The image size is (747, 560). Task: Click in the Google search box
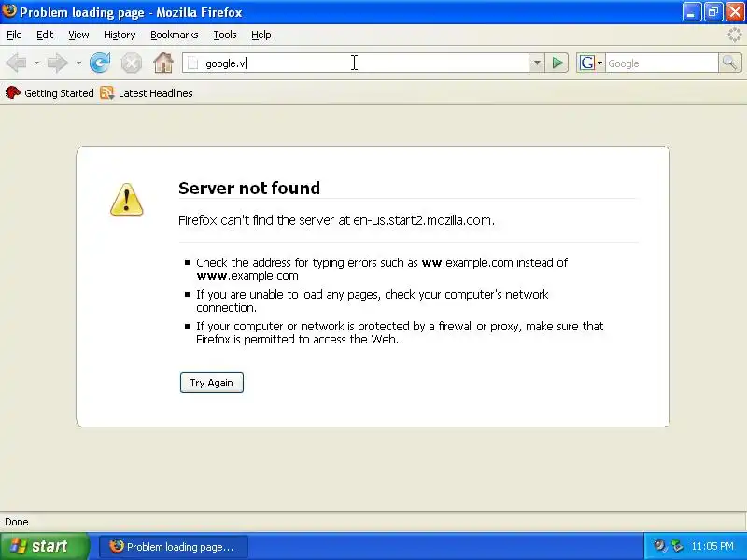[x=662, y=63]
